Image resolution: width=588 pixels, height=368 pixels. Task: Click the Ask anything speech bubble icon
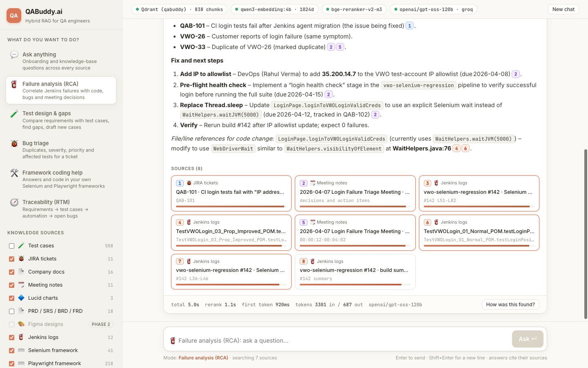tap(14, 55)
